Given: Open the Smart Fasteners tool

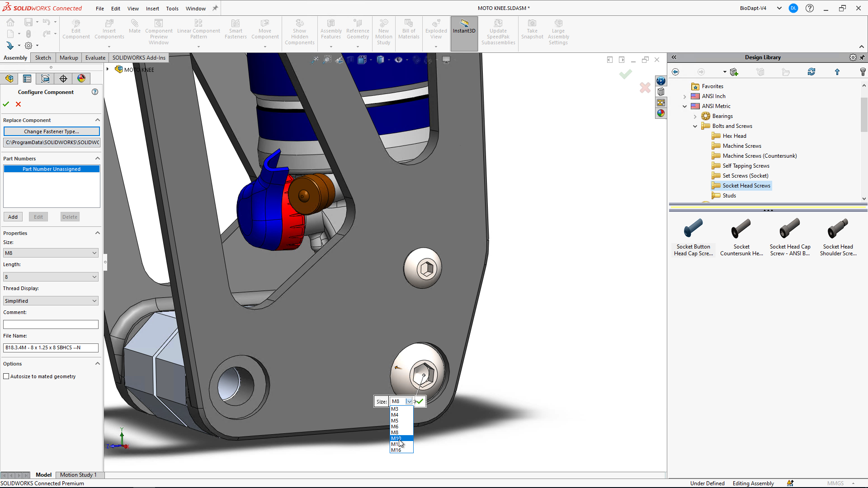Looking at the screenshot, I should pyautogui.click(x=235, y=29).
